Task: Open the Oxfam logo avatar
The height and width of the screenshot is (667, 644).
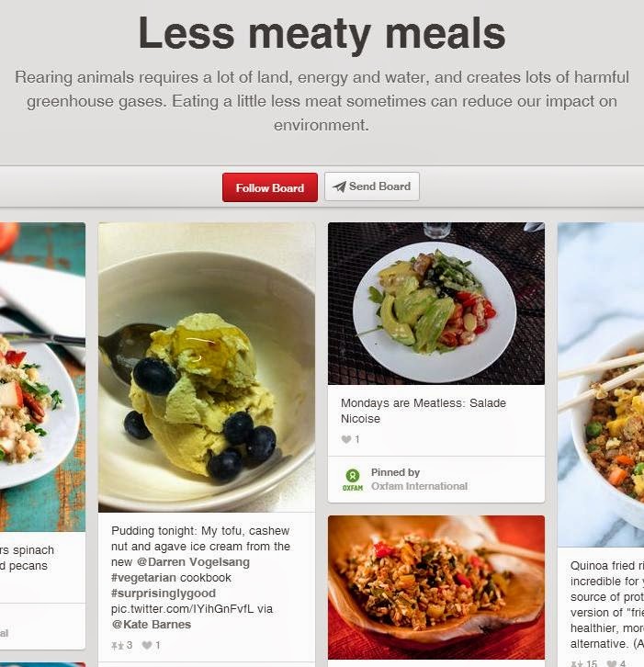Action: pyautogui.click(x=353, y=480)
